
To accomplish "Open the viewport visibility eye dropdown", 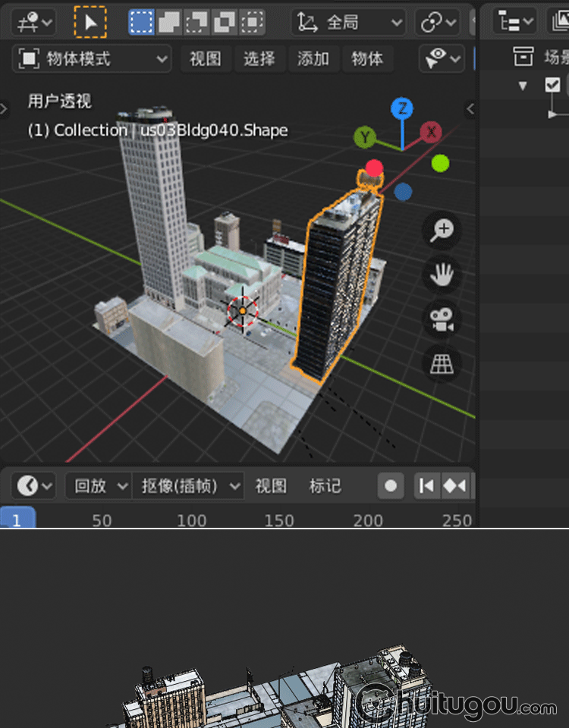I will tap(442, 58).
